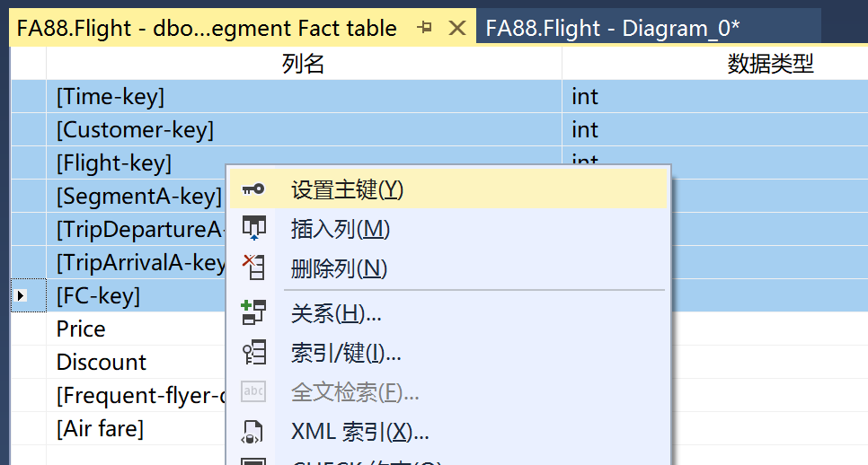Choose 设置主键(Y) from the context menu

click(448, 189)
